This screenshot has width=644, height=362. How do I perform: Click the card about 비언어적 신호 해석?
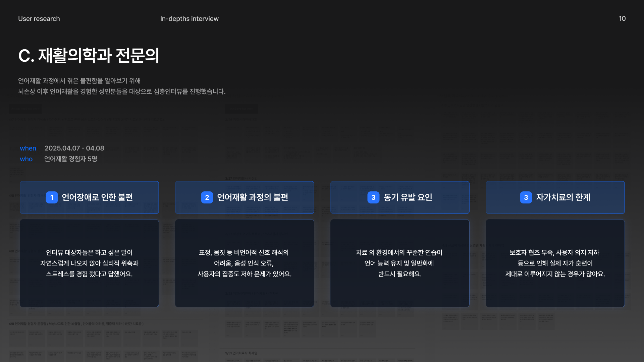click(x=245, y=263)
